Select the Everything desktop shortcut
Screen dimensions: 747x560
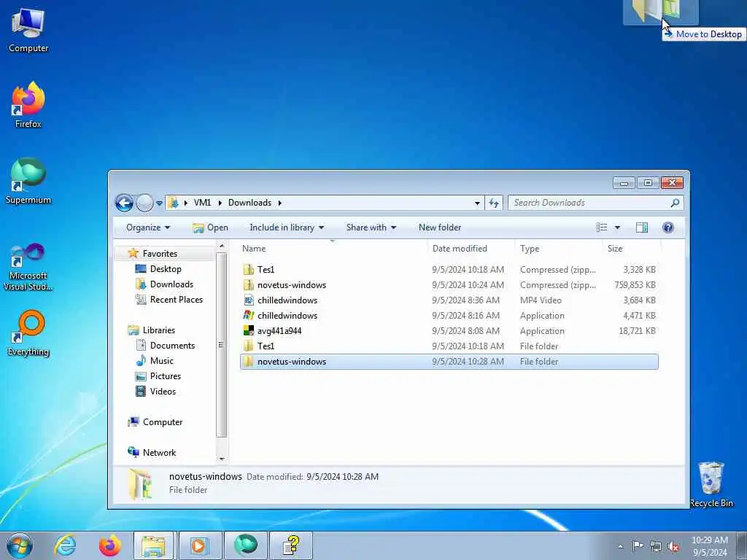point(28,333)
